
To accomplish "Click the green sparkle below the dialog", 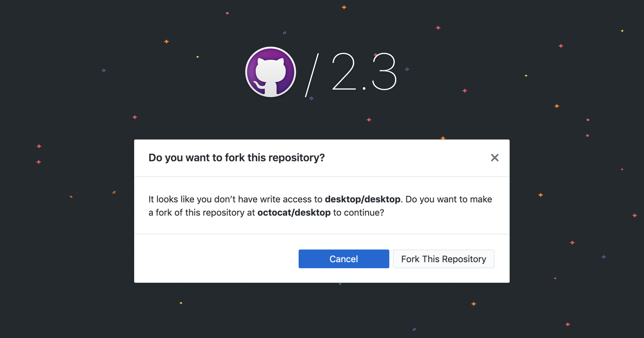I will (x=340, y=284).
